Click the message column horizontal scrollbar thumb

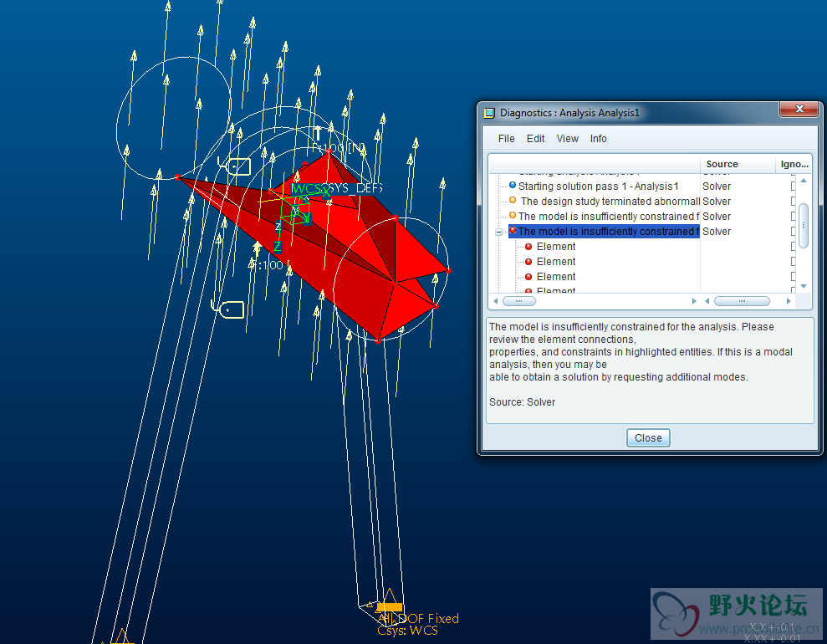pos(519,301)
